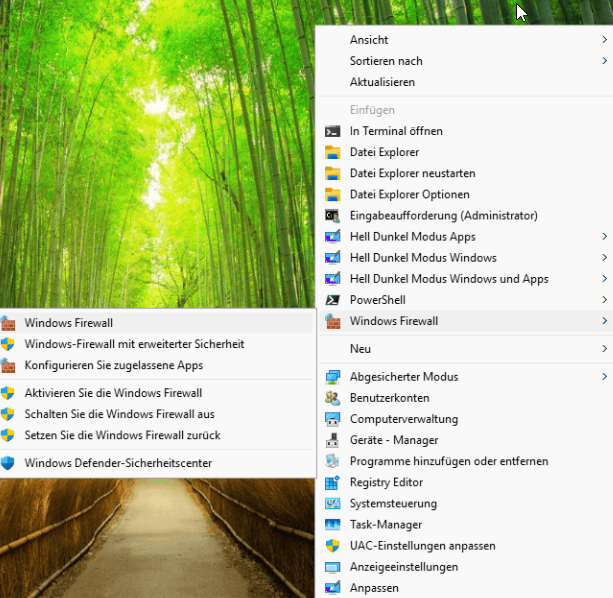The height and width of the screenshot is (598, 613).
Task: Click the command prompt icon for Eingabeaufforderung (Administrator)
Action: coord(333,216)
